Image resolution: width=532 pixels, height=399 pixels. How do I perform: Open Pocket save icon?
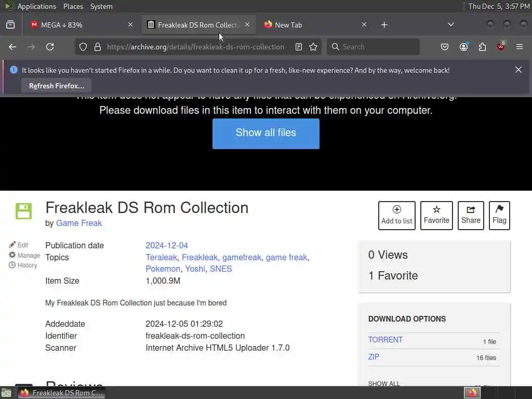(x=445, y=47)
